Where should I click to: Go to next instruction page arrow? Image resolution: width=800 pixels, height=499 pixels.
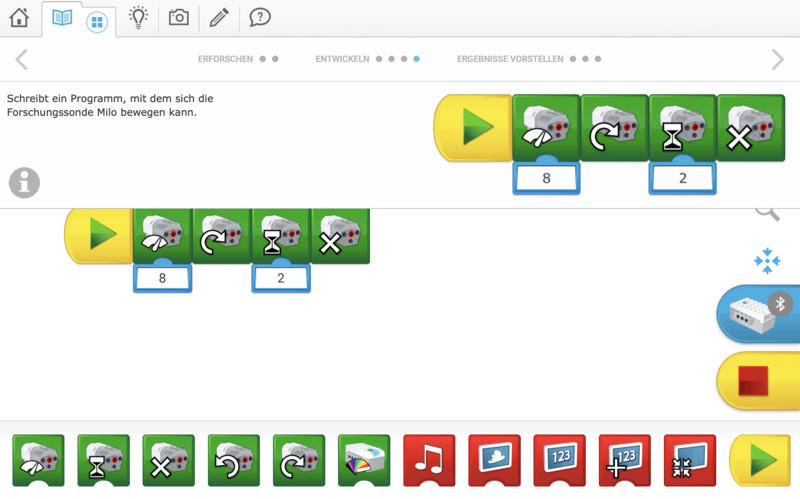point(778,59)
